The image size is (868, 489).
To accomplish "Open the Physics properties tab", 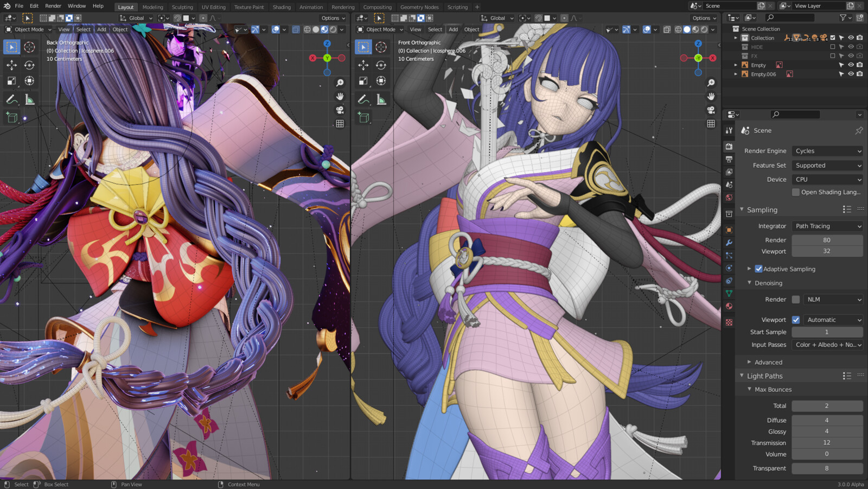I will (729, 268).
